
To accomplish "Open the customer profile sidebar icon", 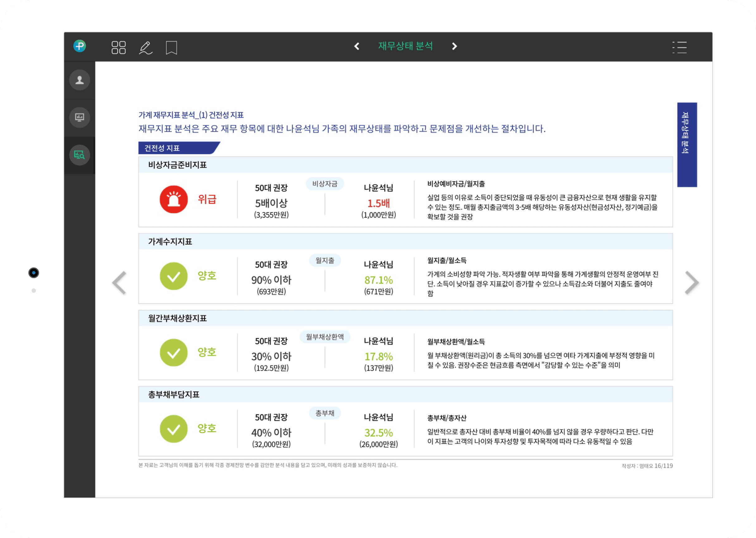I will pyautogui.click(x=79, y=80).
